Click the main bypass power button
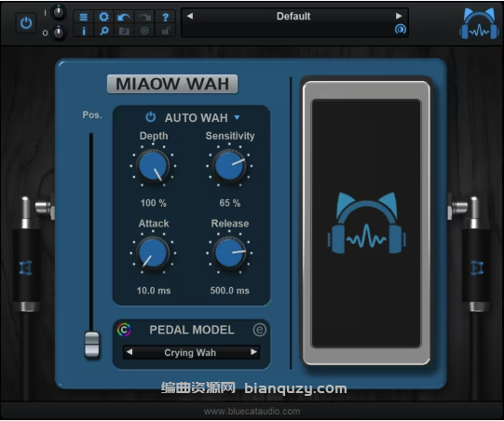 (x=26, y=23)
